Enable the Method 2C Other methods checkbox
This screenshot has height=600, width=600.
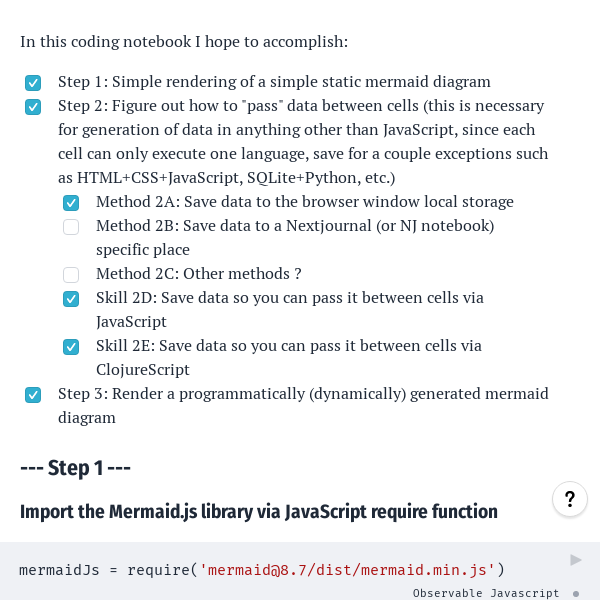[71, 275]
